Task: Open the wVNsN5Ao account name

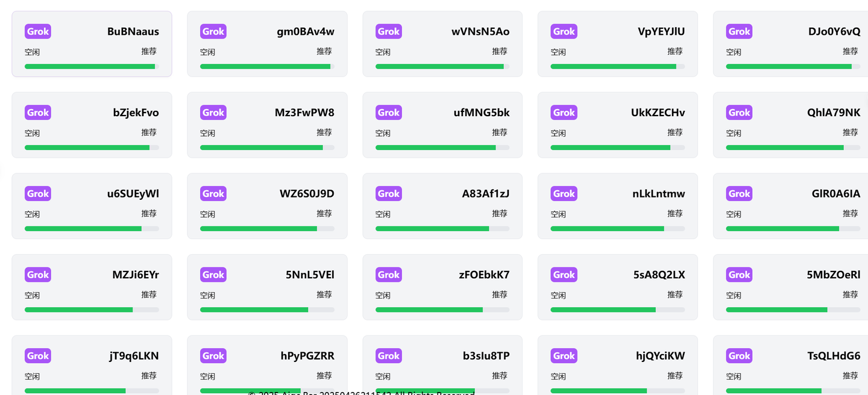Action: tap(480, 31)
